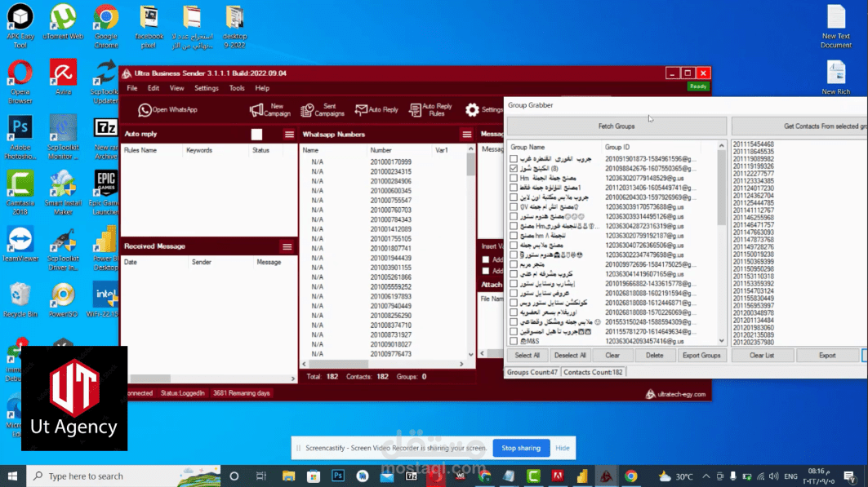Select the APK Easy Tool desktop icon
The image size is (868, 487).
(20, 26)
